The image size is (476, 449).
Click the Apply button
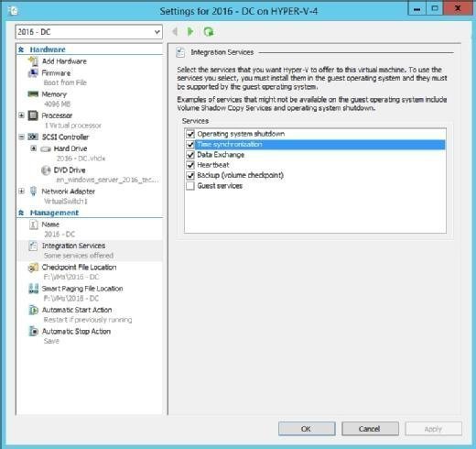click(433, 429)
